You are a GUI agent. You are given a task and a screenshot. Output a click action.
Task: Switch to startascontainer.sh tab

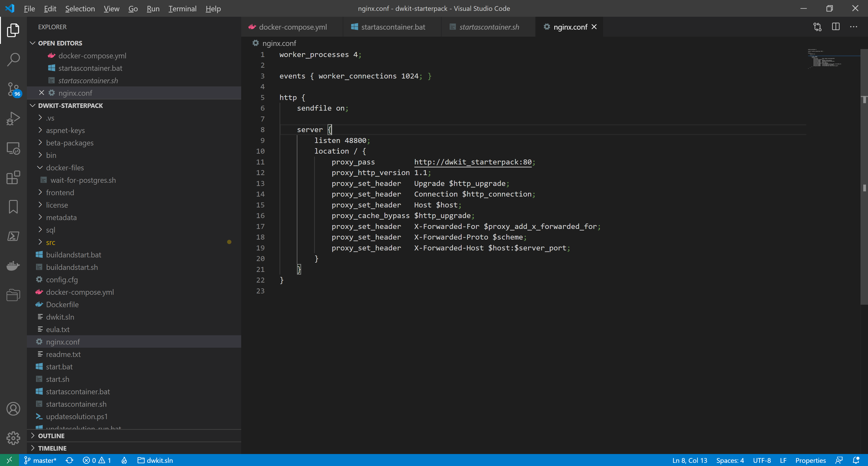click(488, 27)
